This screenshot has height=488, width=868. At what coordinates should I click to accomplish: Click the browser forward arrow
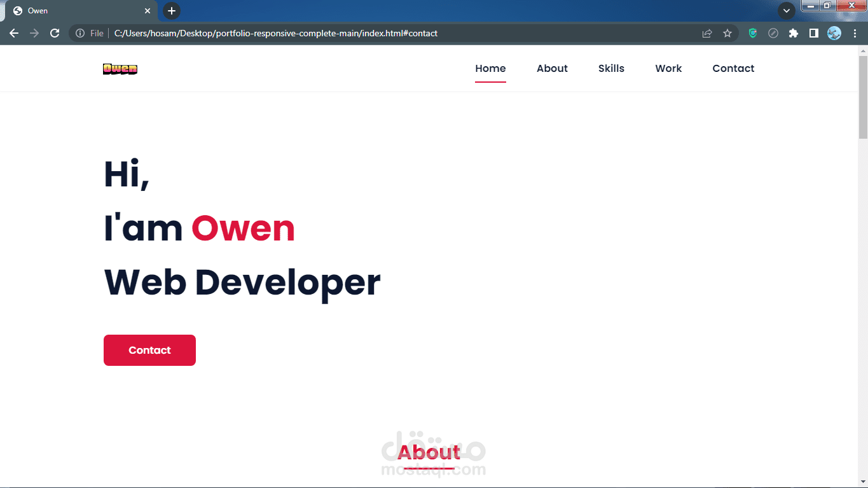[x=34, y=33]
